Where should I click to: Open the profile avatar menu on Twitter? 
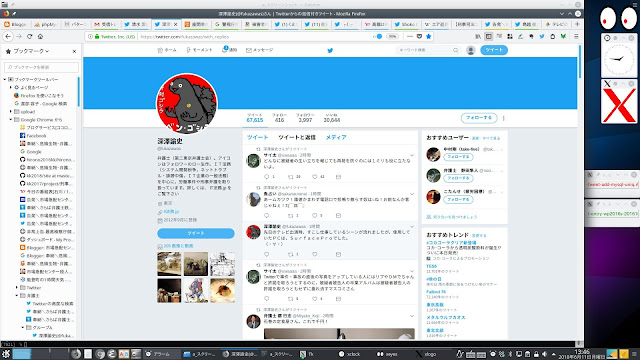coord(471,50)
